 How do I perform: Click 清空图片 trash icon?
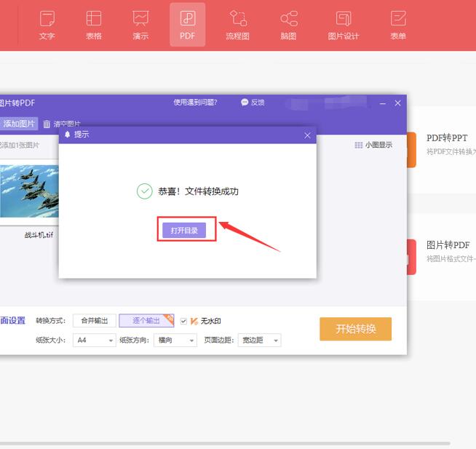pos(47,124)
